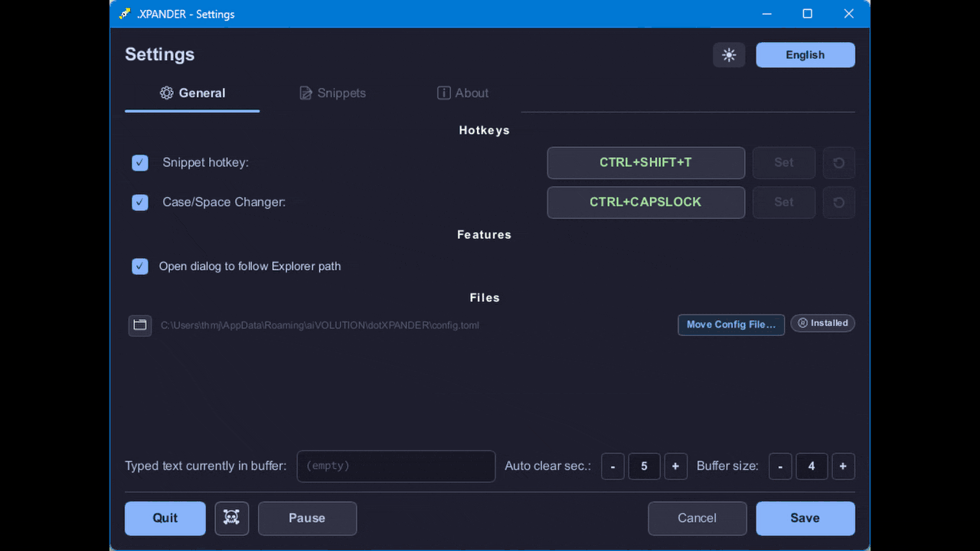980x551 pixels.
Task: Open the English language selector
Action: click(x=805, y=55)
